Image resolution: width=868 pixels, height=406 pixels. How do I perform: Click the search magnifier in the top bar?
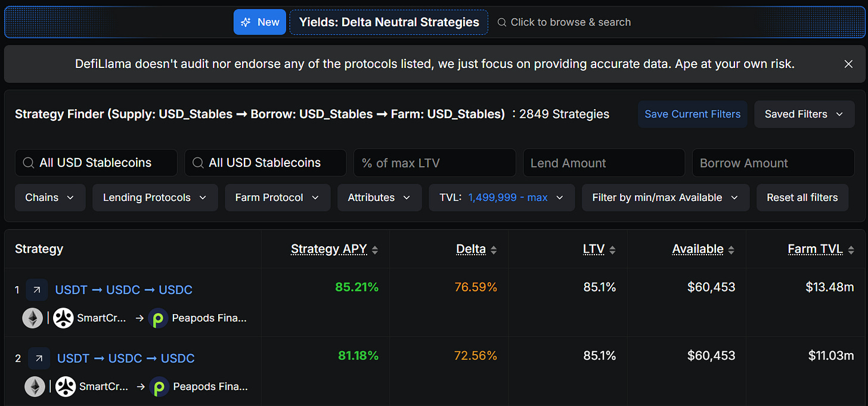click(x=503, y=22)
